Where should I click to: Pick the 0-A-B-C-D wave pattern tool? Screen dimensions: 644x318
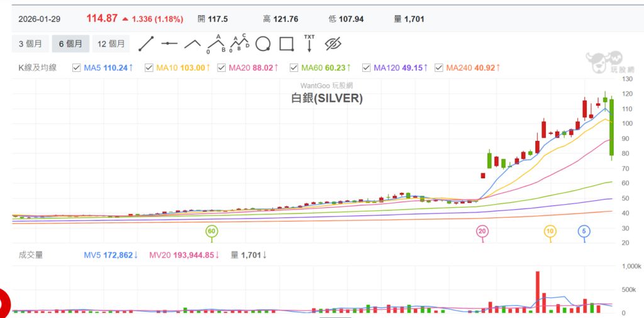pyautogui.click(x=240, y=43)
